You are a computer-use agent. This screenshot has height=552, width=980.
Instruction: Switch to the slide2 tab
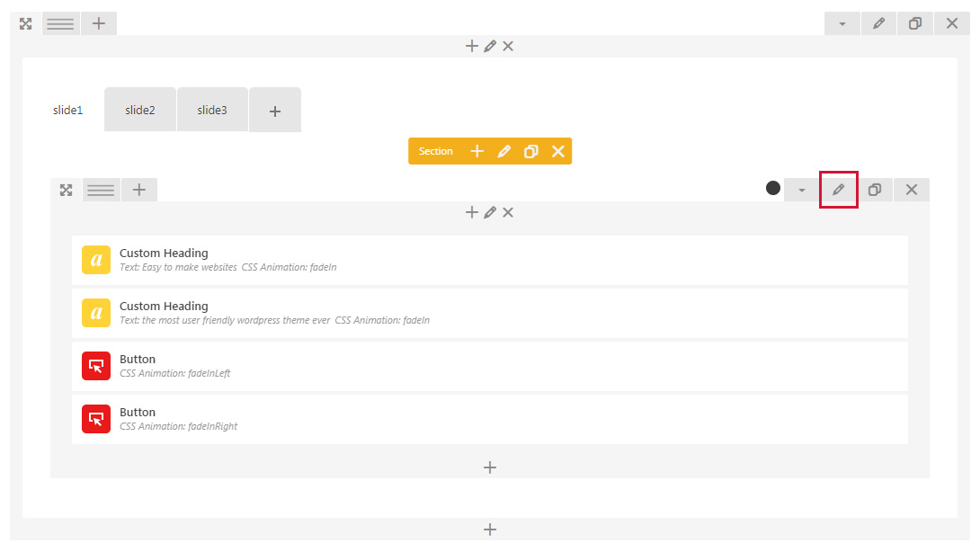coord(140,110)
